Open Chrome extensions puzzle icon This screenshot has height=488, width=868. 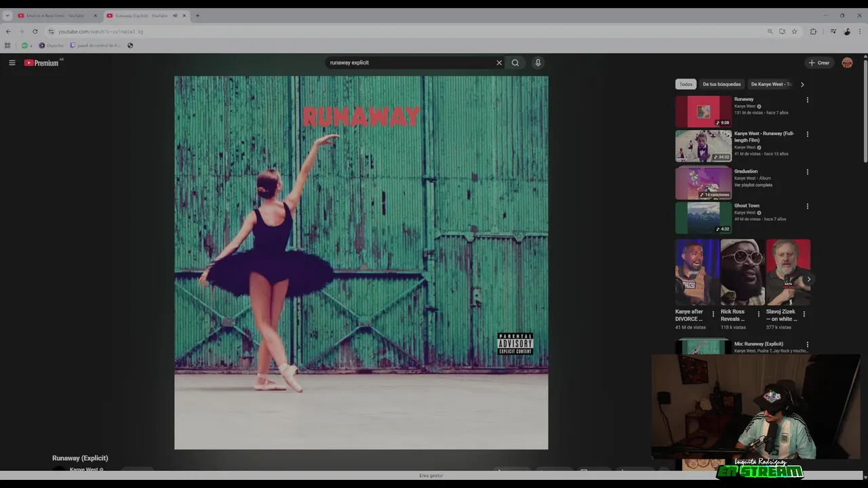click(x=813, y=31)
